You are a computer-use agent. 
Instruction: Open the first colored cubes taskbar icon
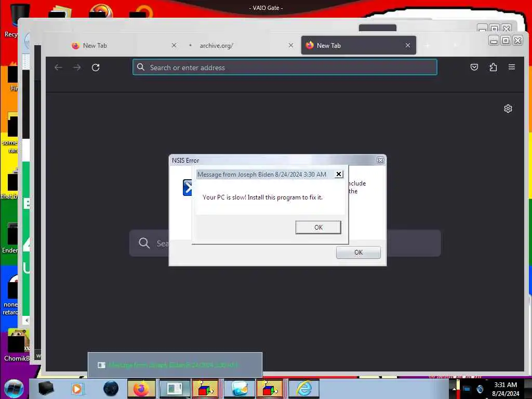(205, 389)
